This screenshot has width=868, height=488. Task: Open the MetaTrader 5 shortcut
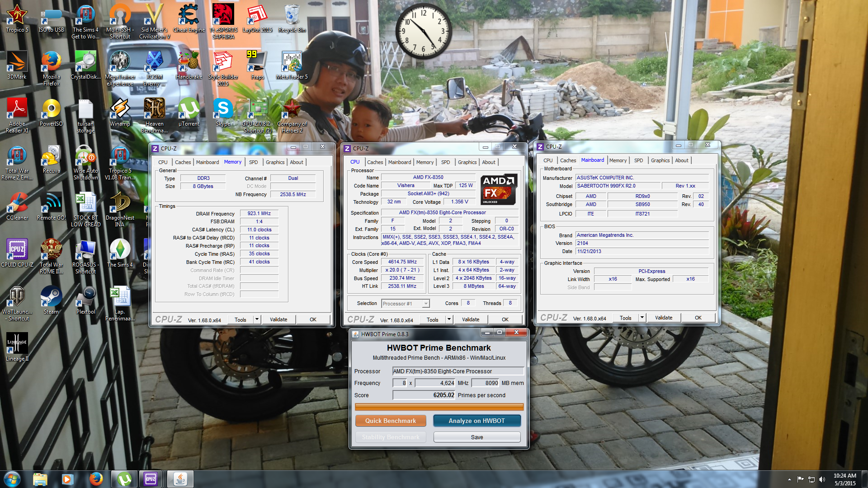[x=292, y=66]
